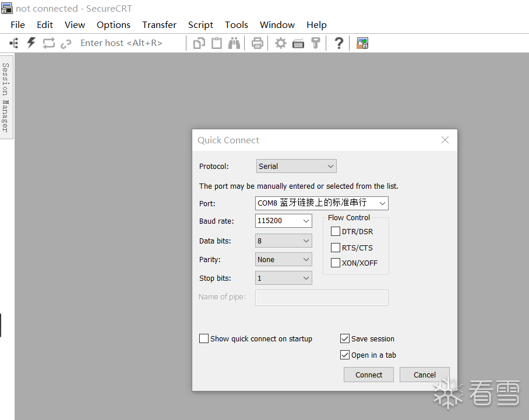The height and width of the screenshot is (420, 529).
Task: Click the Cancel button
Action: tap(425, 375)
